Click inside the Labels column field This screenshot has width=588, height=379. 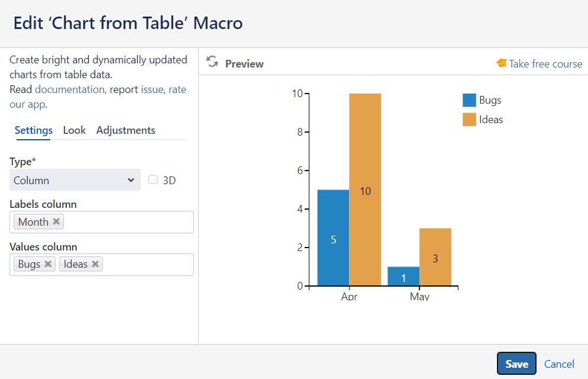pos(127,222)
